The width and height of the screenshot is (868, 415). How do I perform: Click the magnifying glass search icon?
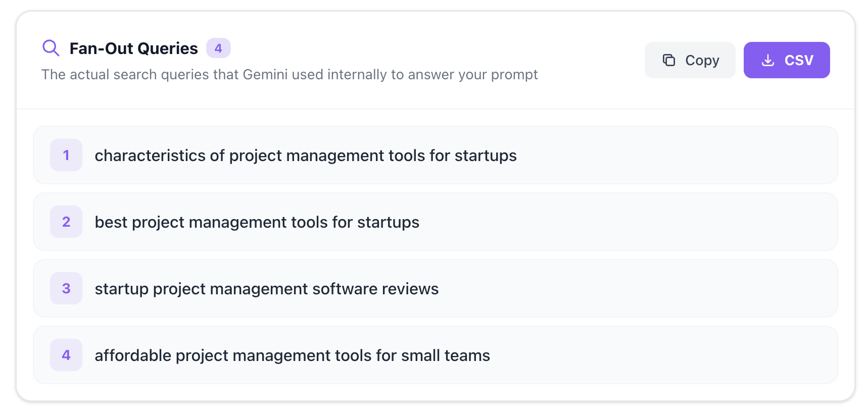51,48
